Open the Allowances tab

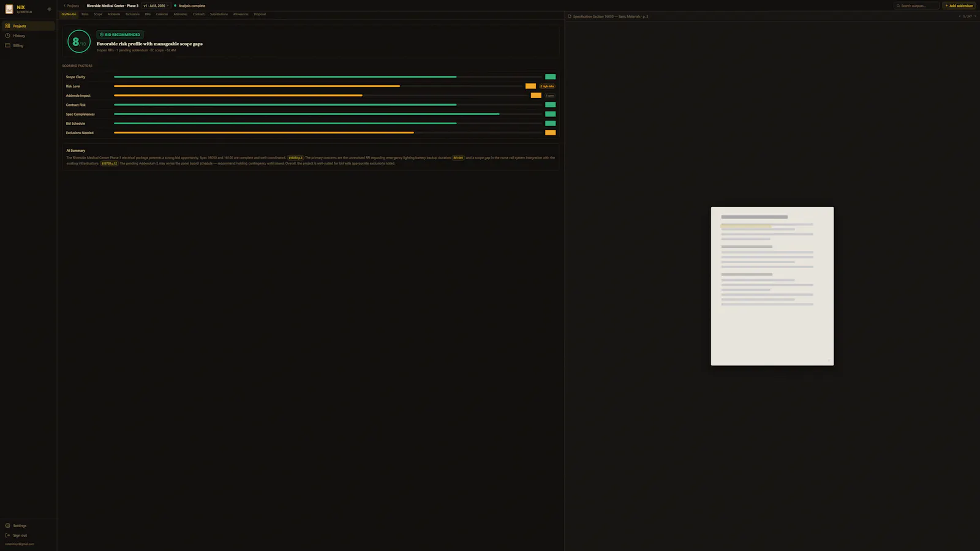pos(241,14)
